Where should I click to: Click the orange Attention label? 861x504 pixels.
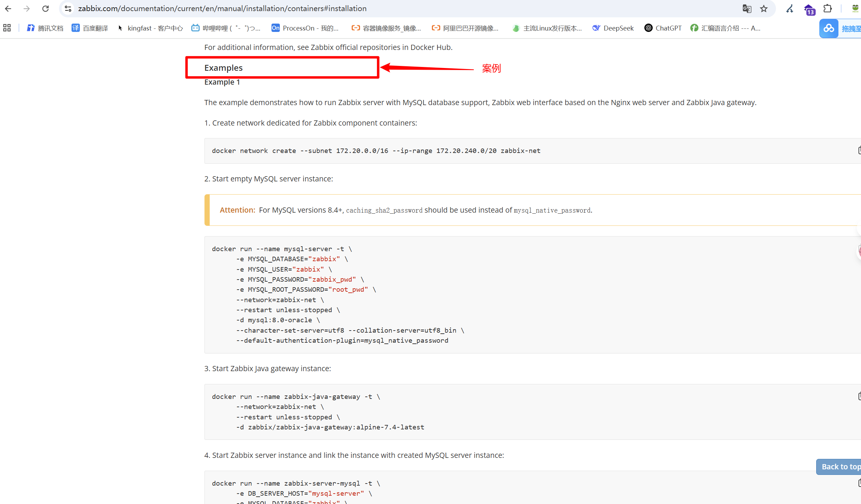(237, 210)
